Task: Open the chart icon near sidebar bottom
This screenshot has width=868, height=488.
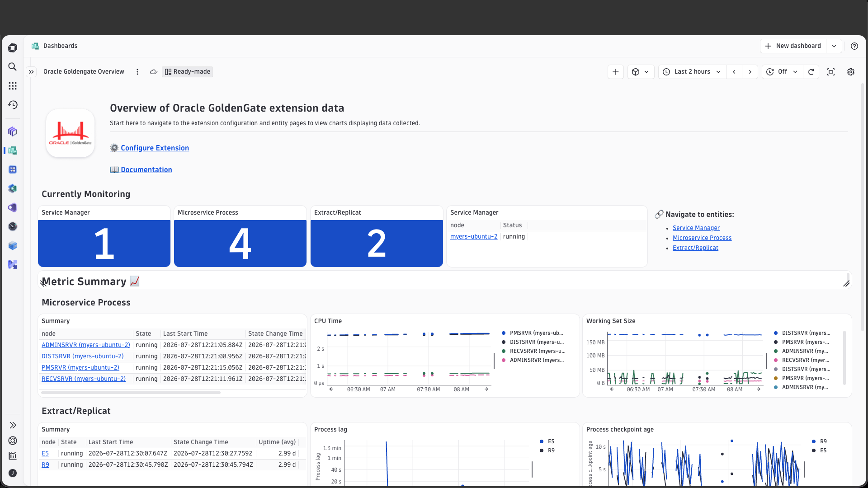Action: (13, 456)
